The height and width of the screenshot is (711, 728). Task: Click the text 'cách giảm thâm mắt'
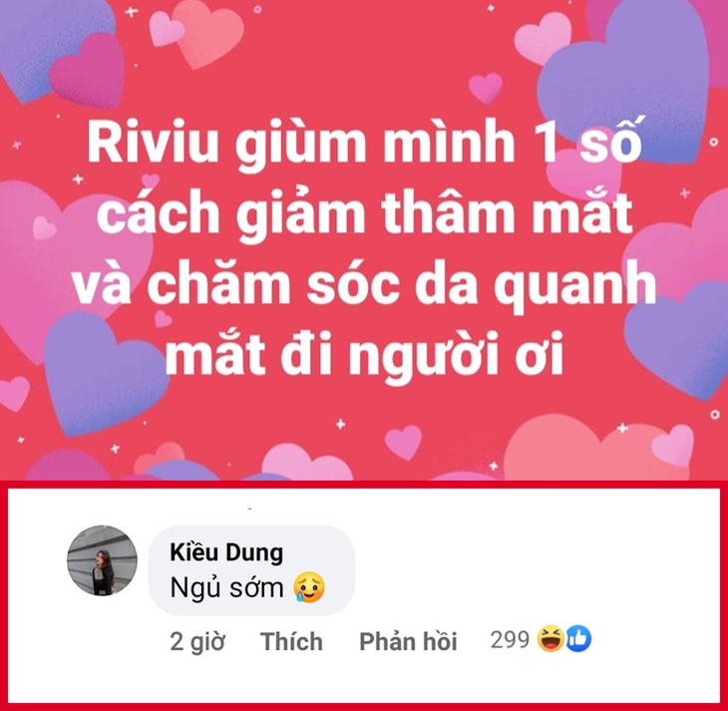[x=364, y=211]
